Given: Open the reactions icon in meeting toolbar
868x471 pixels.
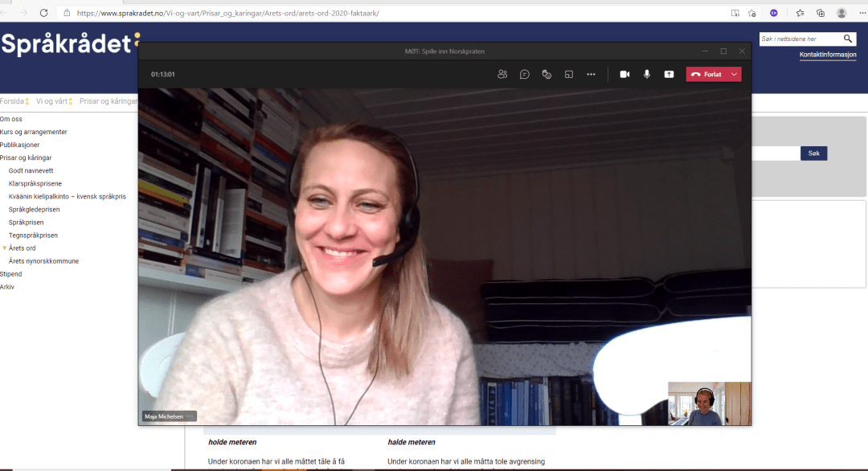Looking at the screenshot, I should (x=547, y=74).
